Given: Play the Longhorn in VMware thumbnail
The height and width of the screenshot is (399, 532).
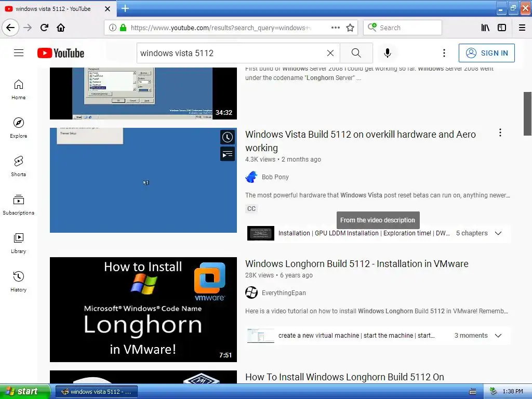Looking at the screenshot, I should (143, 310).
